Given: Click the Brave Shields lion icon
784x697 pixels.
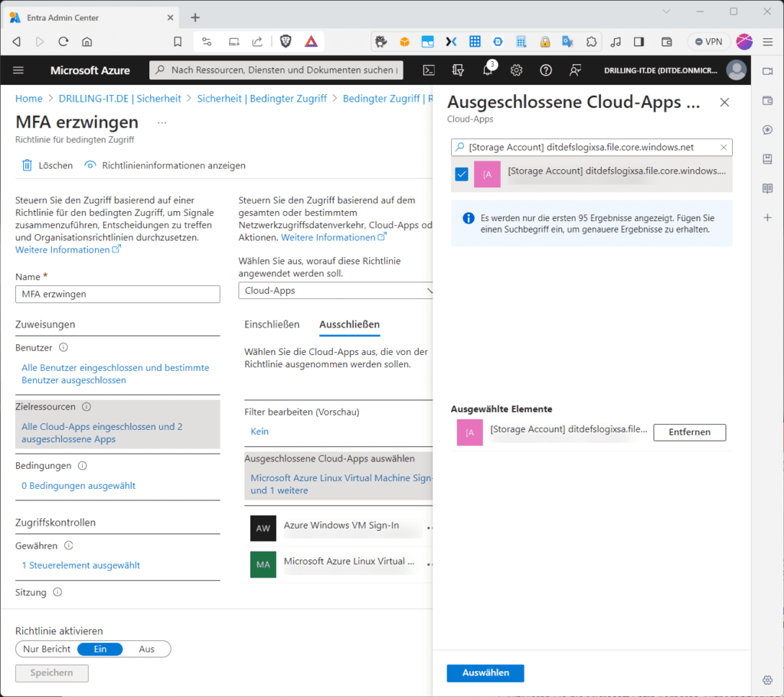Looking at the screenshot, I should click(x=286, y=41).
